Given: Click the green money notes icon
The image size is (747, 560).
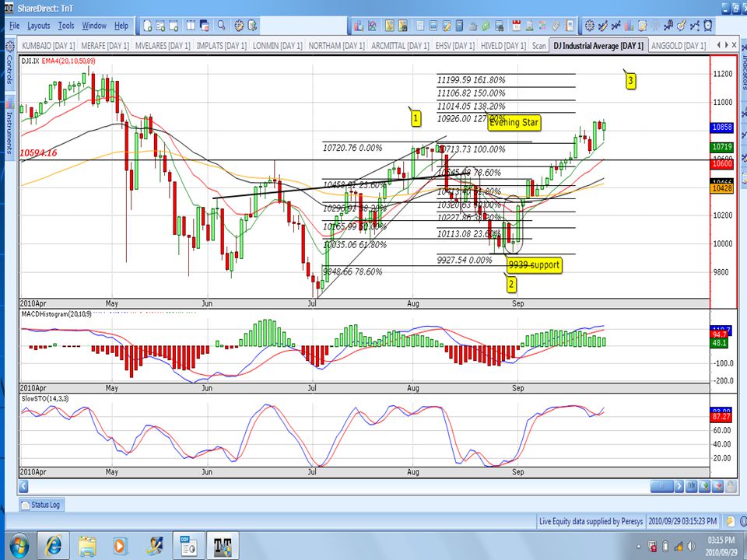Looking at the screenshot, I should click(x=486, y=26).
